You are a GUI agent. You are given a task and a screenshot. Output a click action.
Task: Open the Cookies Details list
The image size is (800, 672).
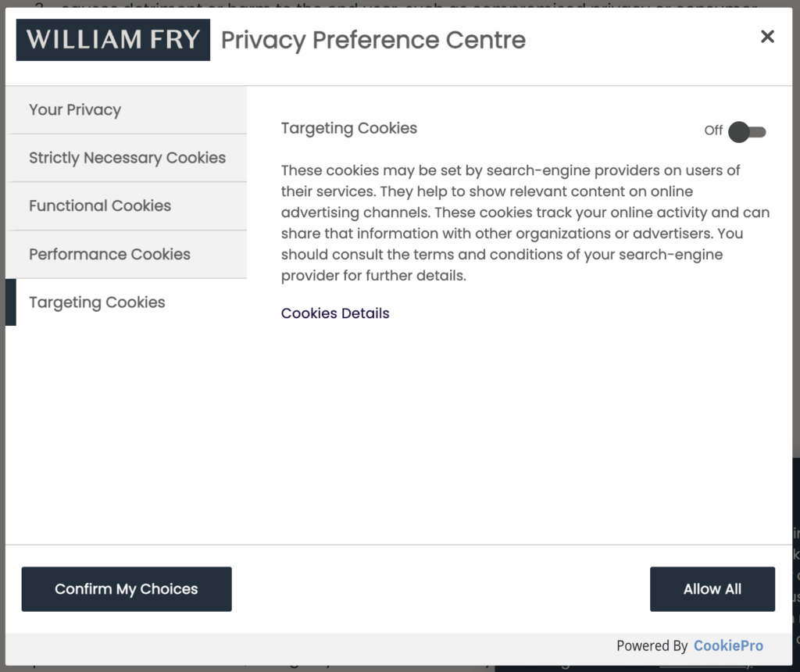click(x=334, y=313)
